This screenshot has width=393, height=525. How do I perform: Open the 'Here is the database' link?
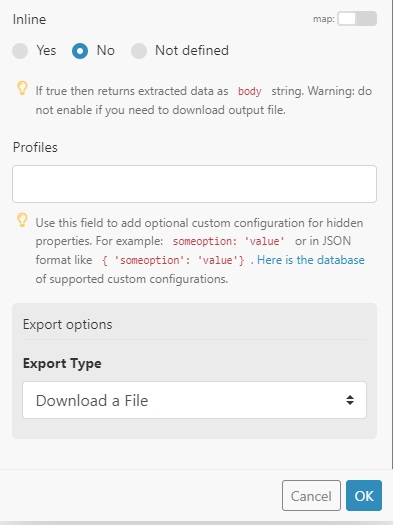tap(311, 260)
